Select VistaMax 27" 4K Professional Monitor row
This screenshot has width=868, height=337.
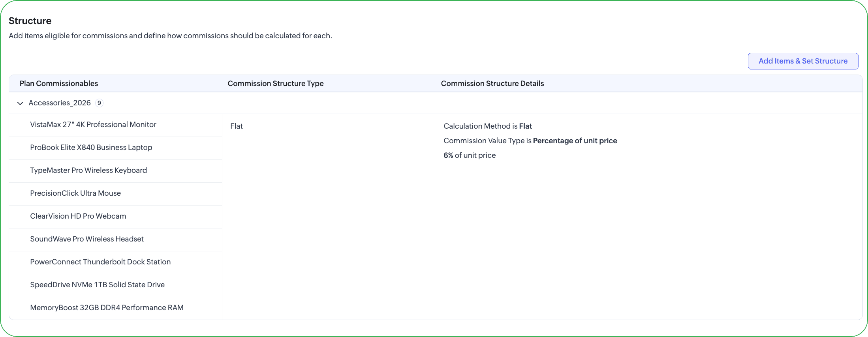coord(116,125)
